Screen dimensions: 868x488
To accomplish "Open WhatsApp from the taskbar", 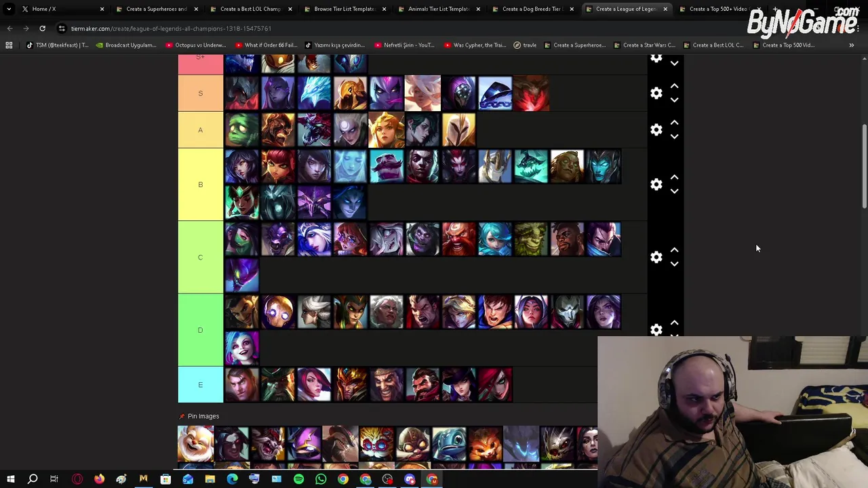I will point(321,479).
